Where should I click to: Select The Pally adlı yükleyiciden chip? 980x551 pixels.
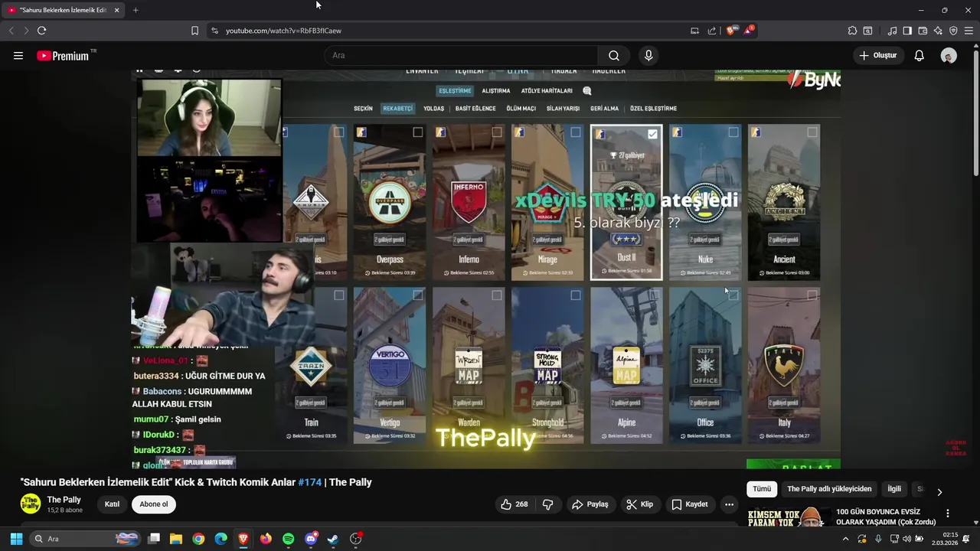pos(829,489)
